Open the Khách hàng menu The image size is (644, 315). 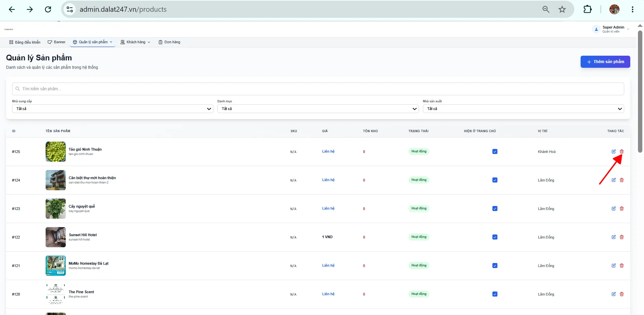point(136,42)
